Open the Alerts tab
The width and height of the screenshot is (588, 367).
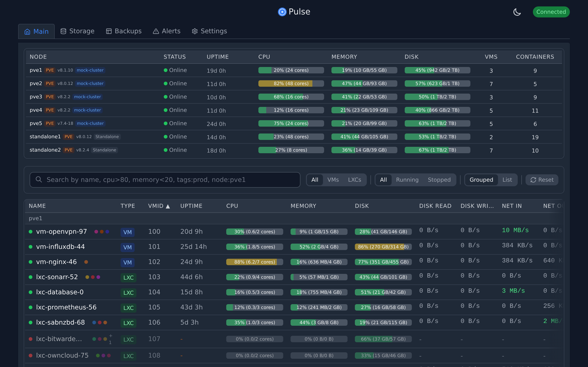click(x=171, y=31)
